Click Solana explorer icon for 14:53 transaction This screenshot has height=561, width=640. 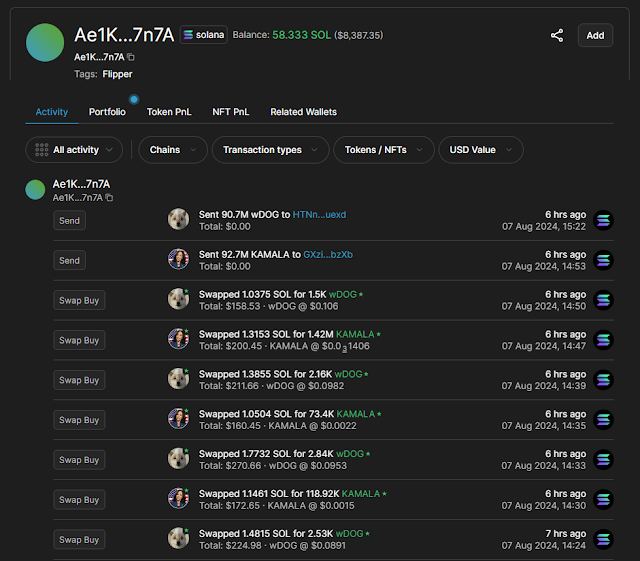point(603,260)
